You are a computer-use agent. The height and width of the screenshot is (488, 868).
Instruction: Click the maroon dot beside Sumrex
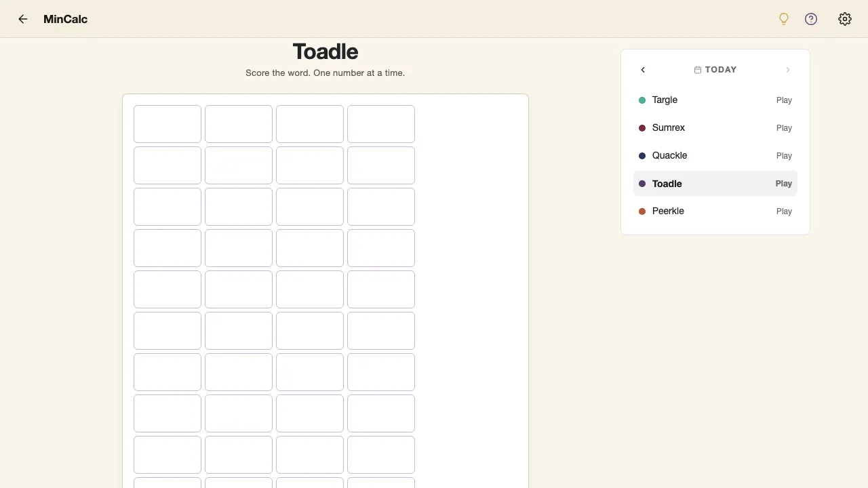coord(642,128)
